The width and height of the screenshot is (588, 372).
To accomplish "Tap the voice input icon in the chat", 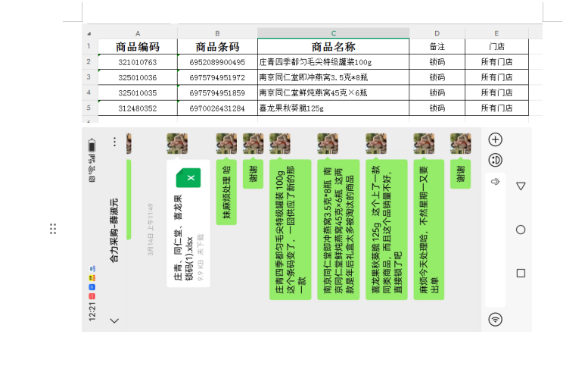I will (x=495, y=319).
